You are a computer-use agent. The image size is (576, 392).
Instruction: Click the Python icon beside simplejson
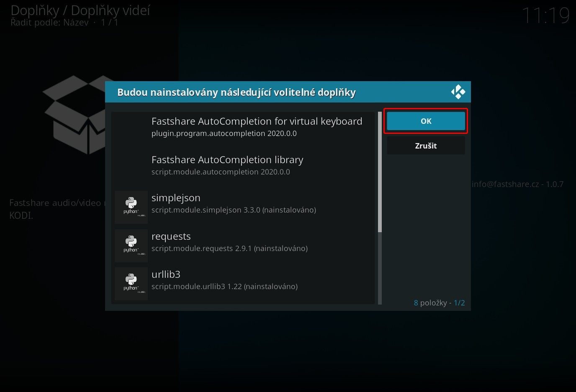pyautogui.click(x=131, y=207)
